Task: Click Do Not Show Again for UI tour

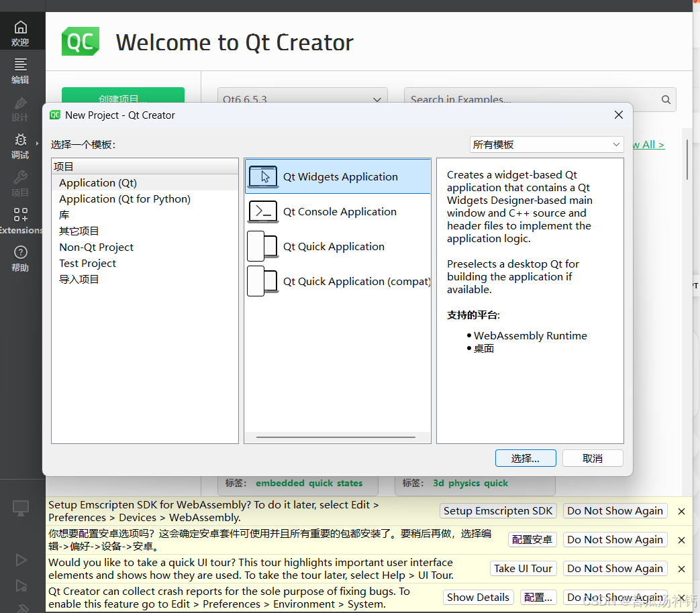Action: tap(615, 568)
